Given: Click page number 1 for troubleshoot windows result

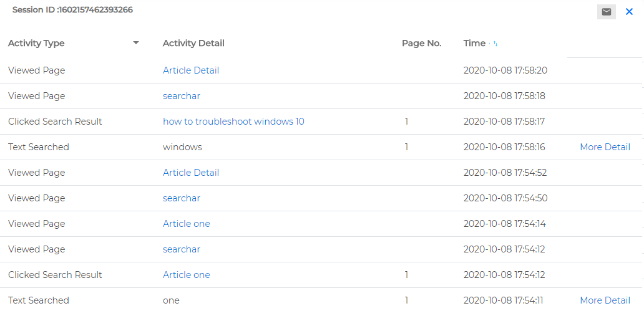Looking at the screenshot, I should click(x=406, y=122).
